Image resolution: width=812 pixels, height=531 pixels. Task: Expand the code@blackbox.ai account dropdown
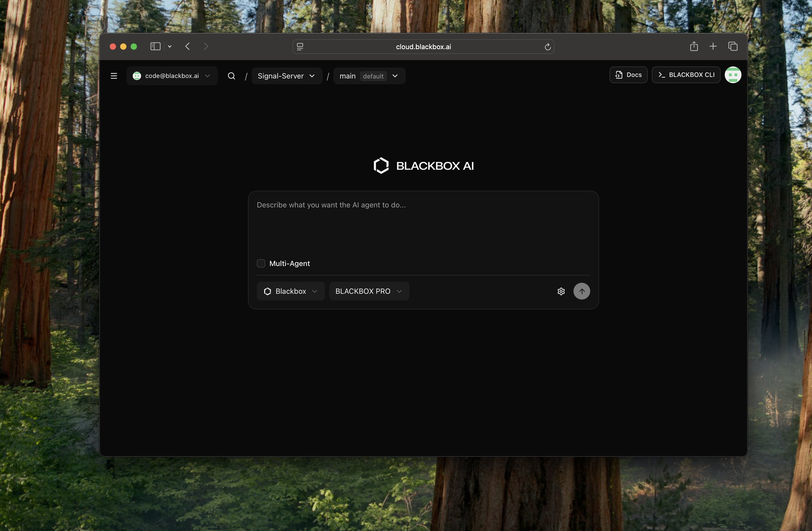172,76
